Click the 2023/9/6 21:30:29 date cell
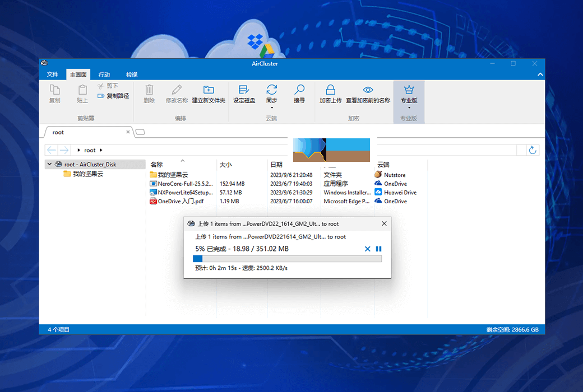 tap(291, 193)
